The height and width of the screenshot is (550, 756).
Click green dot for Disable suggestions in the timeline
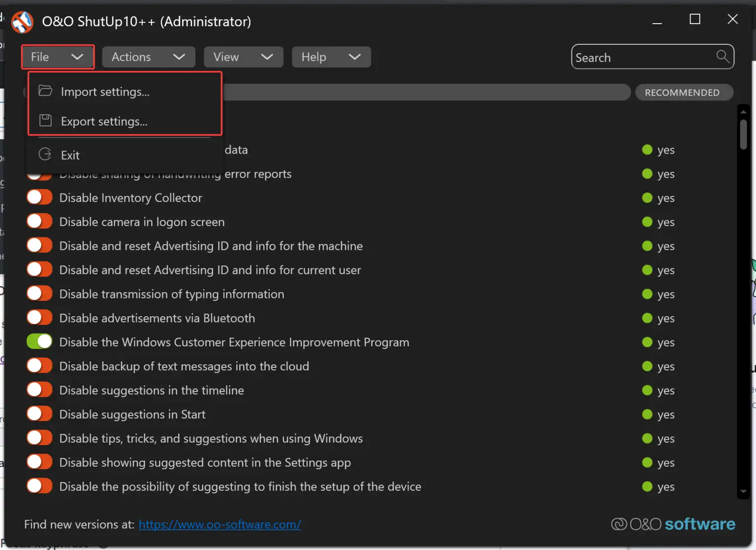coord(647,390)
